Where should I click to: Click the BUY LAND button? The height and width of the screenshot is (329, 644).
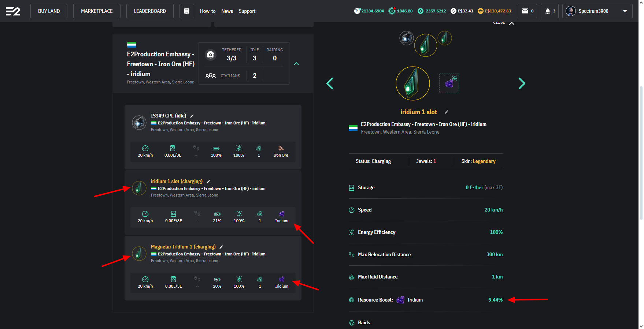point(49,11)
